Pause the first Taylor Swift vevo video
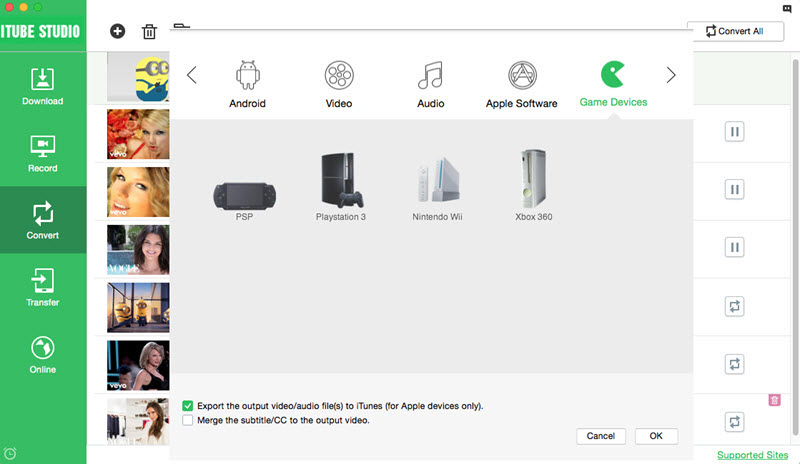The image size is (800, 464). click(734, 132)
